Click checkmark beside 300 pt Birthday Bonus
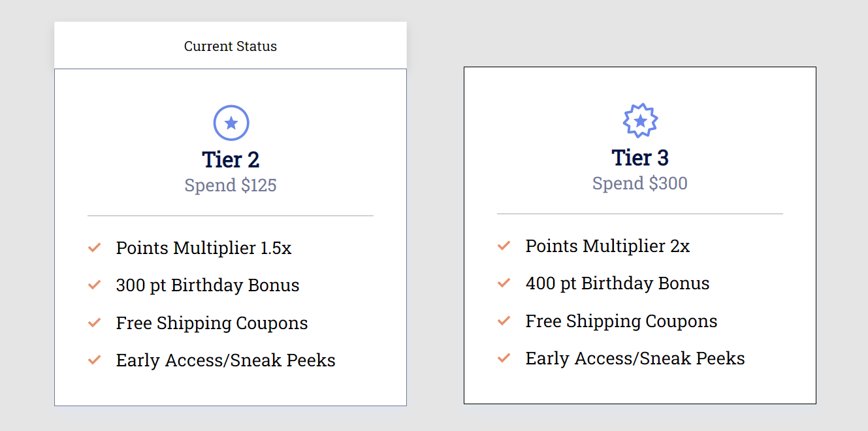Image resolution: width=868 pixels, height=431 pixels. pos(94,285)
